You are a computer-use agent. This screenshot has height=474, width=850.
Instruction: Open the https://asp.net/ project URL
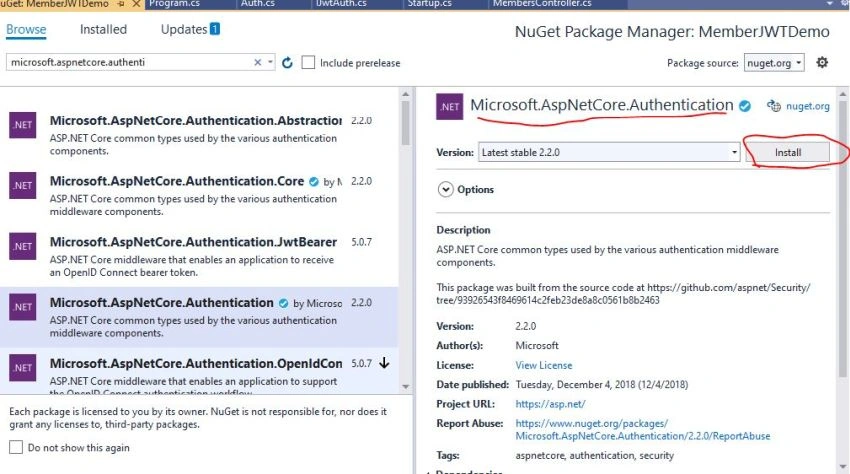click(550, 404)
